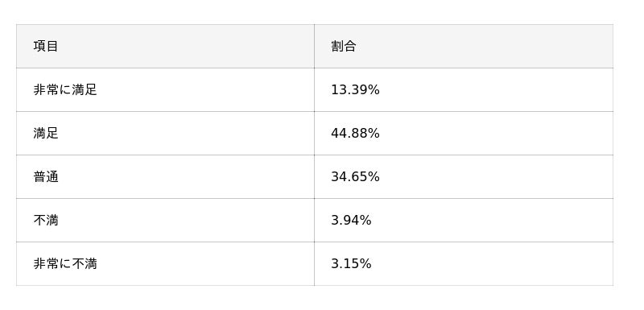644x310 pixels.
Task: Click the 不満 row label
Action: (46, 221)
